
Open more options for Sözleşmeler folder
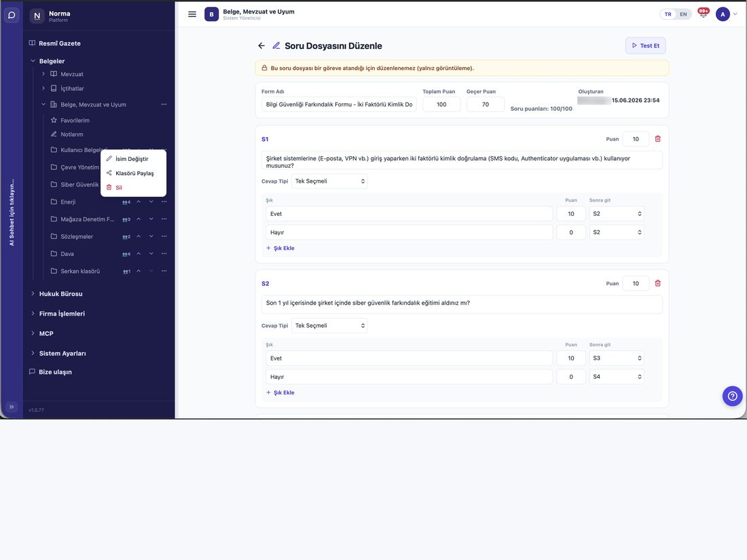click(x=164, y=236)
